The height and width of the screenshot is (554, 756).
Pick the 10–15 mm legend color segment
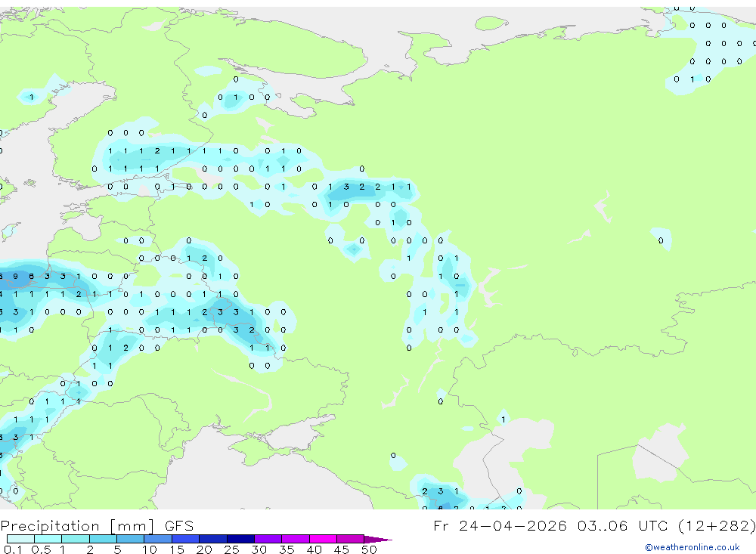pyautogui.click(x=158, y=539)
